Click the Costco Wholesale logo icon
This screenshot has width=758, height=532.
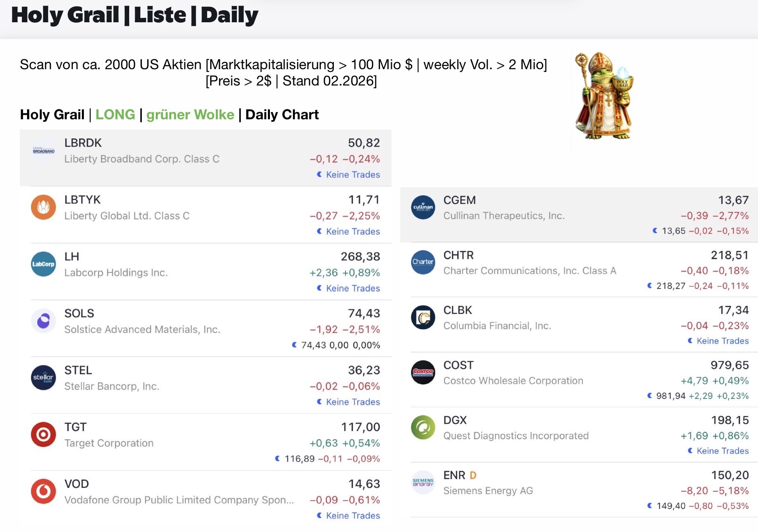click(x=423, y=372)
